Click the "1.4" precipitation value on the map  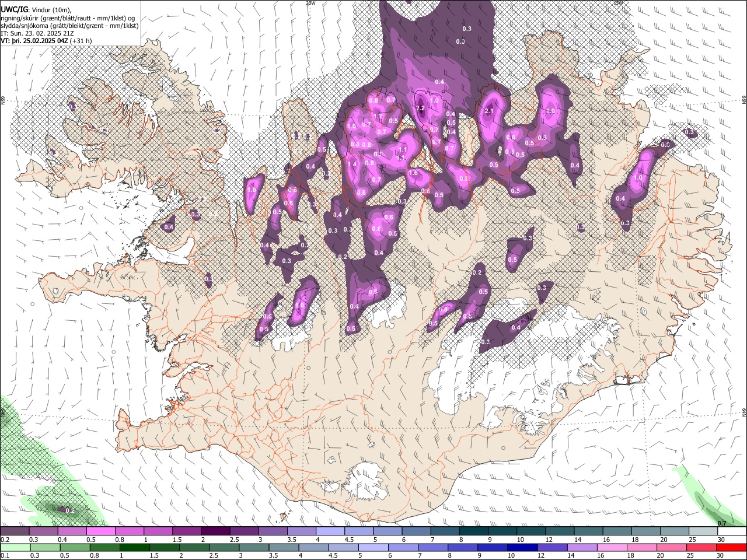tap(352, 164)
